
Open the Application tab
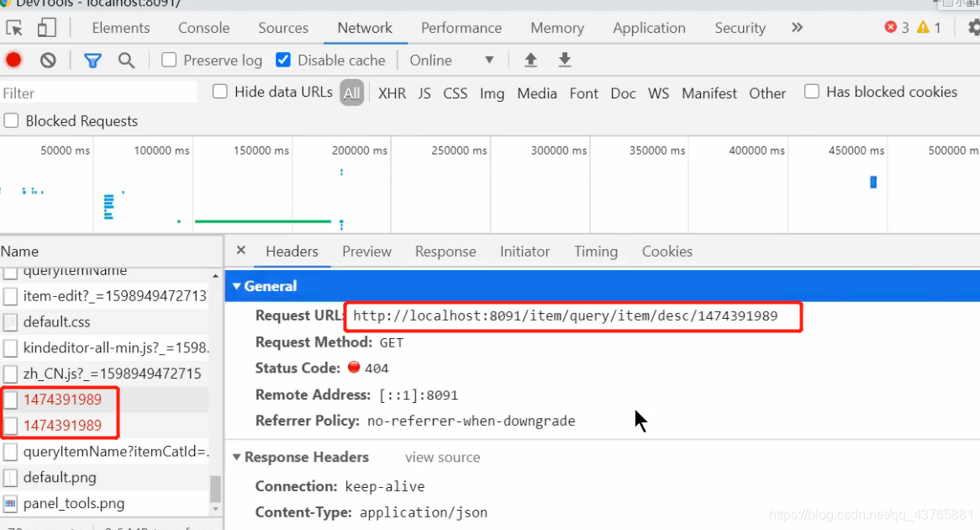(650, 28)
